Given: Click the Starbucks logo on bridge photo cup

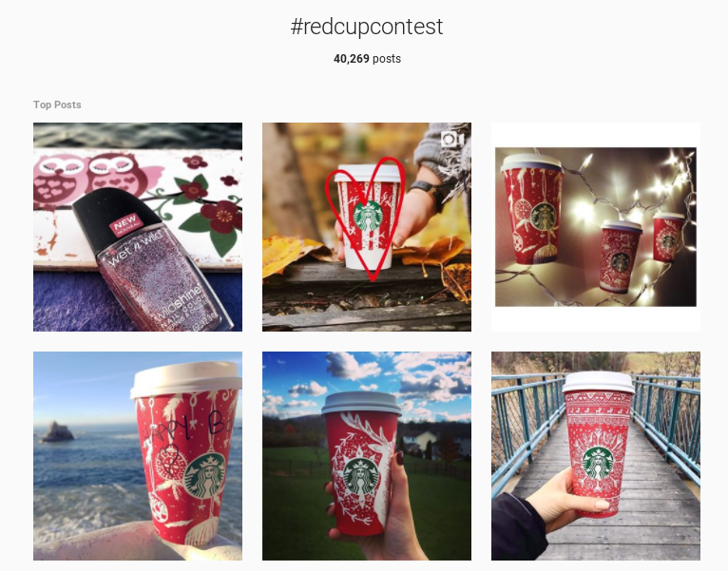Looking at the screenshot, I should tap(598, 464).
